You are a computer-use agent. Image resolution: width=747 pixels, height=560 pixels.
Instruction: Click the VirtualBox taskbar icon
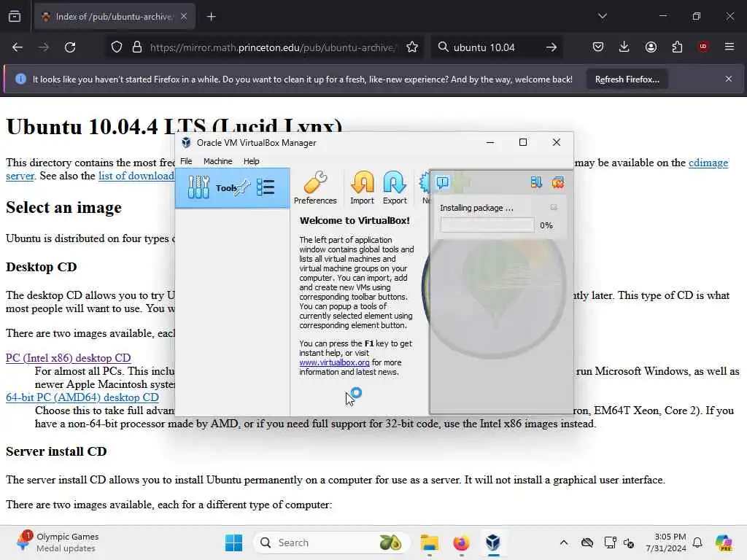coord(493,542)
